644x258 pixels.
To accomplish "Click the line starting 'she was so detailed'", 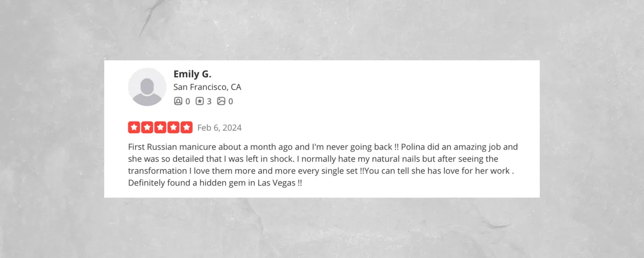I will coord(313,159).
